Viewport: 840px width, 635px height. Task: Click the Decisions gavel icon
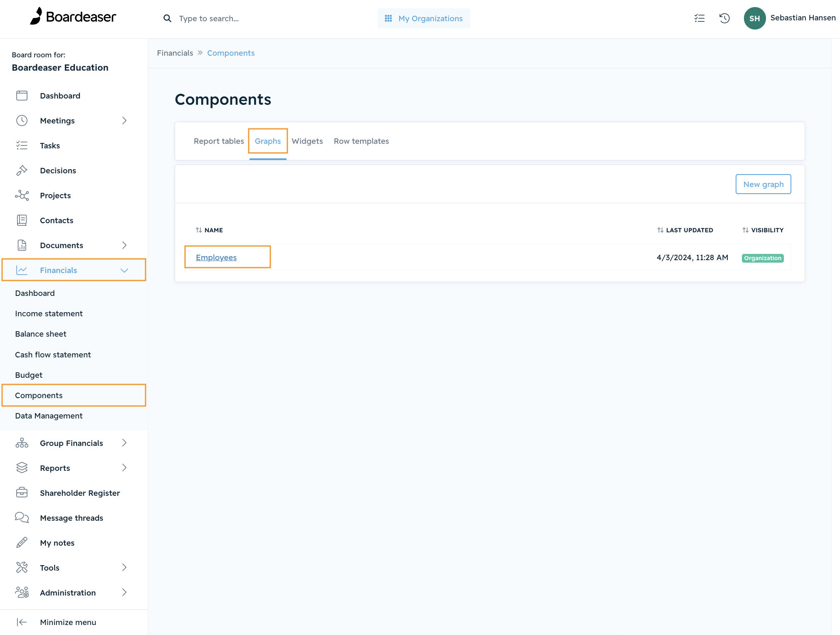[22, 170]
